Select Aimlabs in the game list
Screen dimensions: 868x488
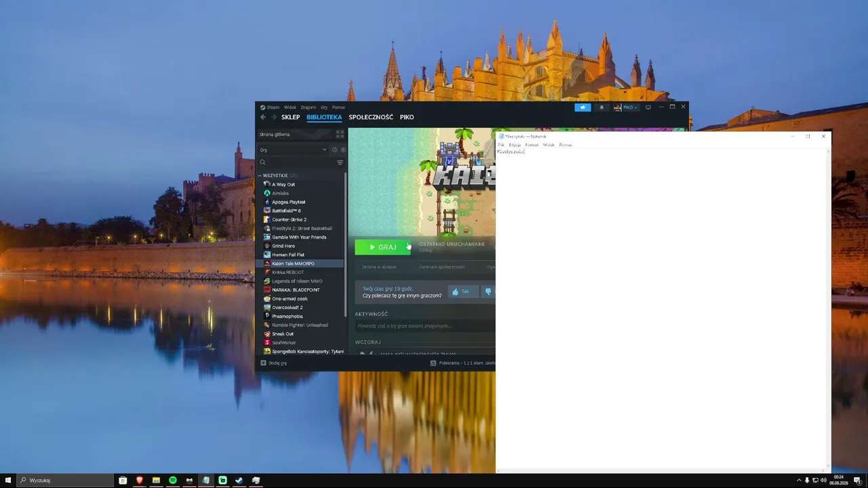point(301,193)
